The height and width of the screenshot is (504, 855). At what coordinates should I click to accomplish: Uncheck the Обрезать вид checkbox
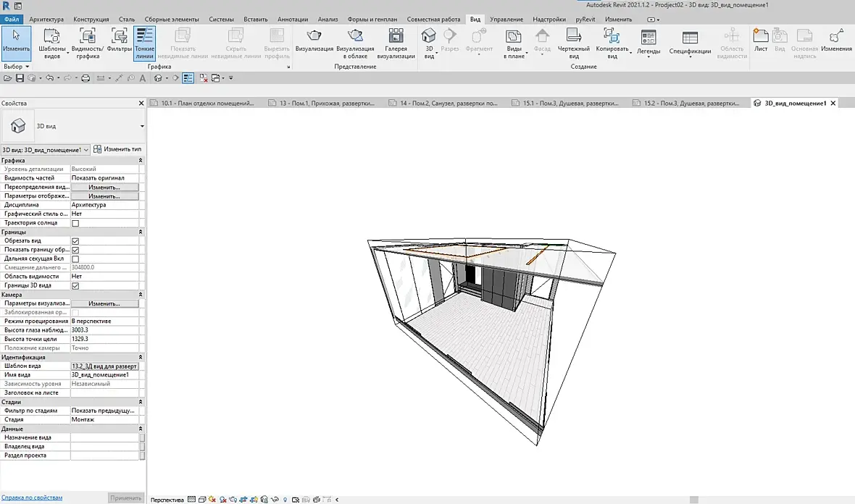tap(75, 241)
